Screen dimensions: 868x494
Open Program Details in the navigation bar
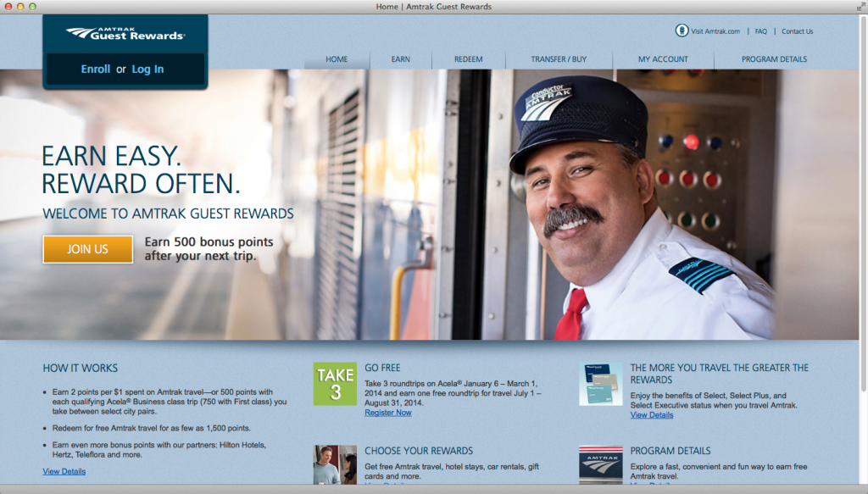pyautogui.click(x=774, y=59)
